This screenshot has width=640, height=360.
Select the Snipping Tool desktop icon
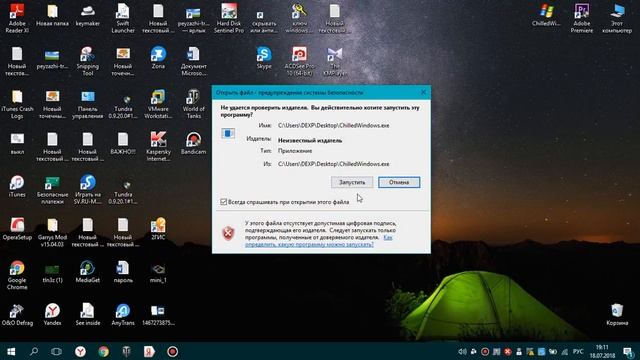[87, 61]
